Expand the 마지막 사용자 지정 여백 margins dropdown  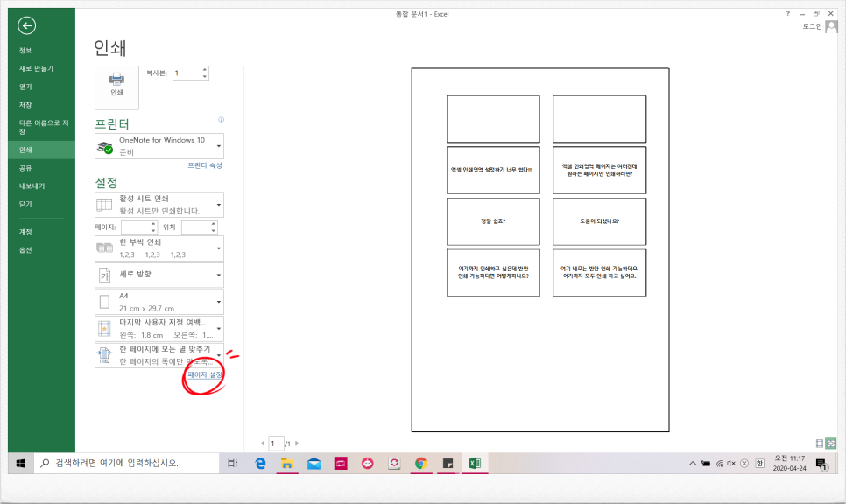(x=159, y=329)
